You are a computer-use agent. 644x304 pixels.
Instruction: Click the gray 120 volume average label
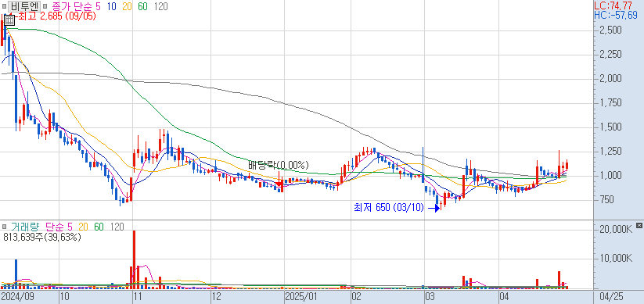(x=117, y=227)
